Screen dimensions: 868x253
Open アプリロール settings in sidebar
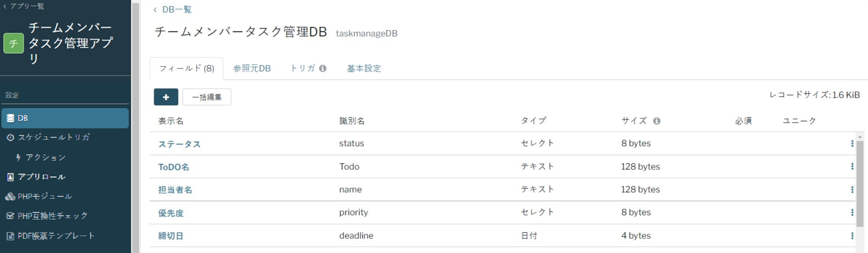tap(42, 177)
